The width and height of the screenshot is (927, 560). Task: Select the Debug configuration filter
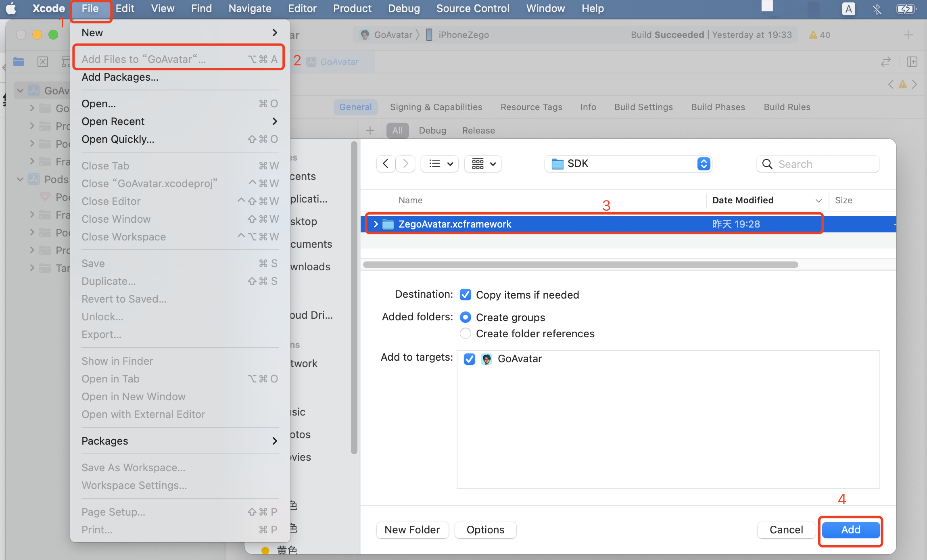(432, 130)
